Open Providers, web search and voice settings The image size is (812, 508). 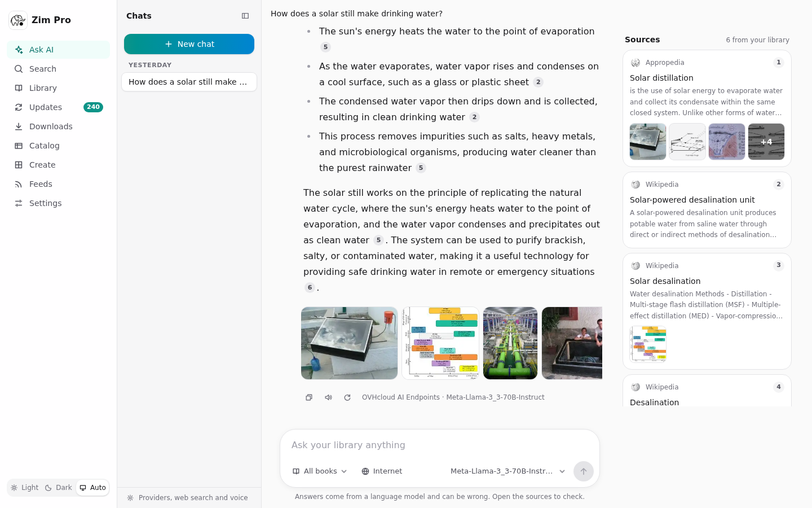pos(188,498)
